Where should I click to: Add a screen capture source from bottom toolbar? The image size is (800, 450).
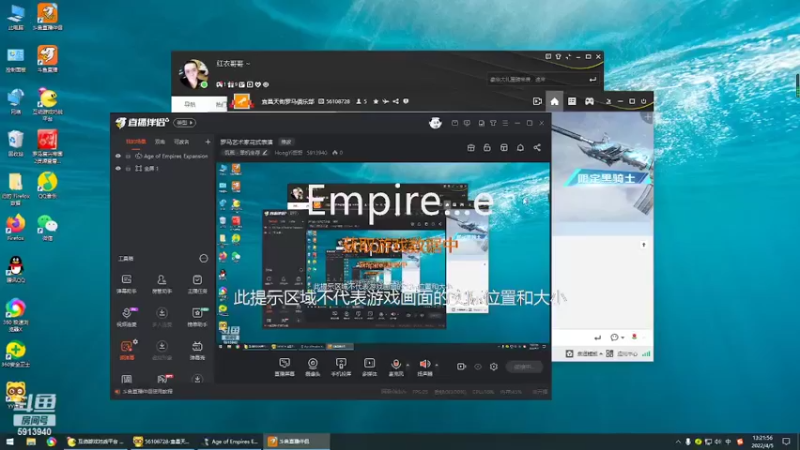[285, 363]
